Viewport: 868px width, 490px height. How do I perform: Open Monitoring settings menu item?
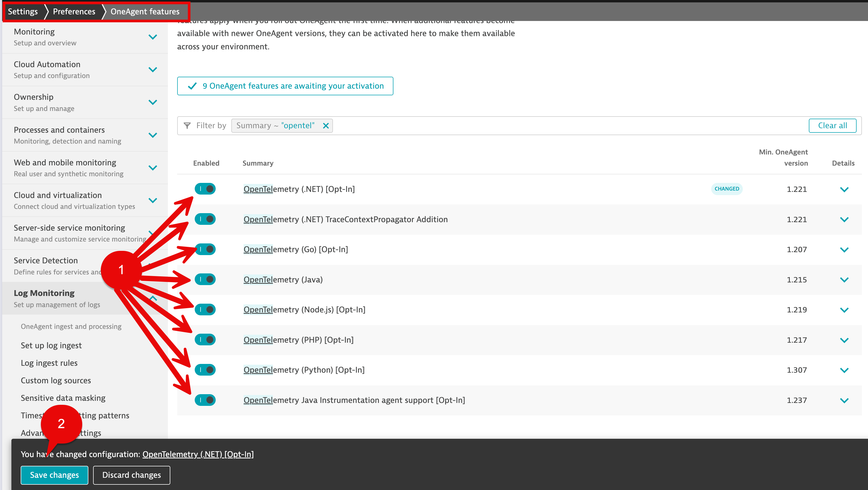tap(85, 37)
